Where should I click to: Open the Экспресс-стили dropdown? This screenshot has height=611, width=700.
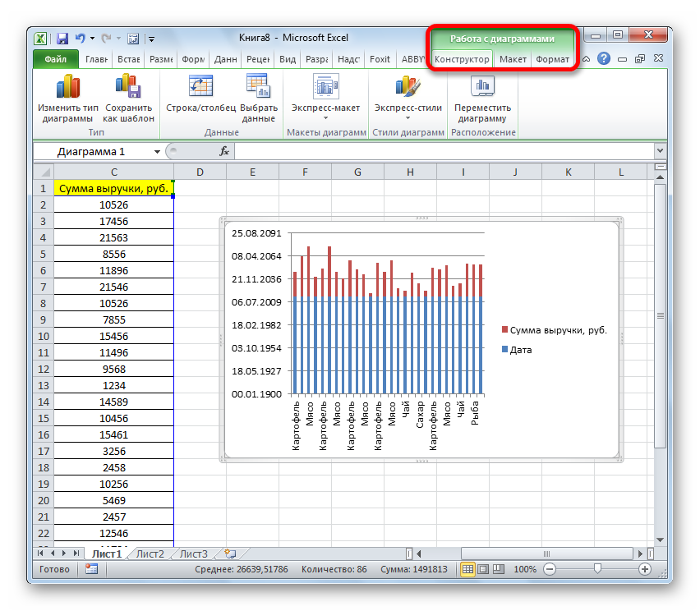(x=408, y=108)
